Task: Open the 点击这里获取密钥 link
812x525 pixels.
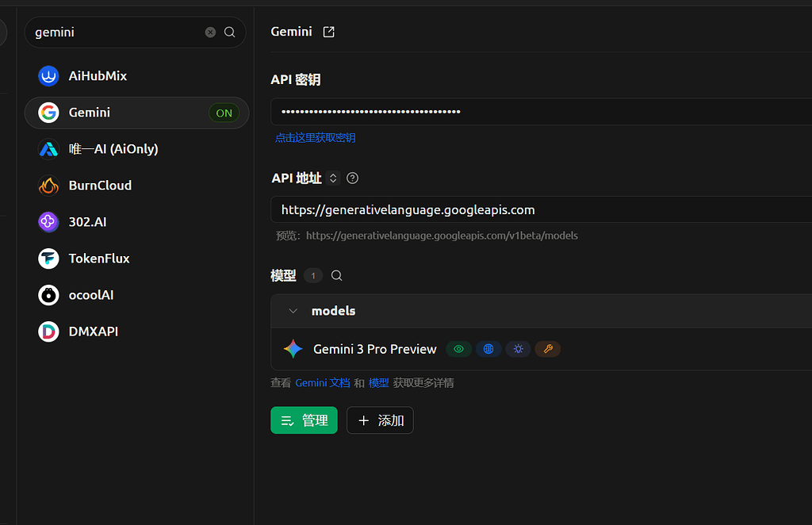Action: click(x=315, y=138)
